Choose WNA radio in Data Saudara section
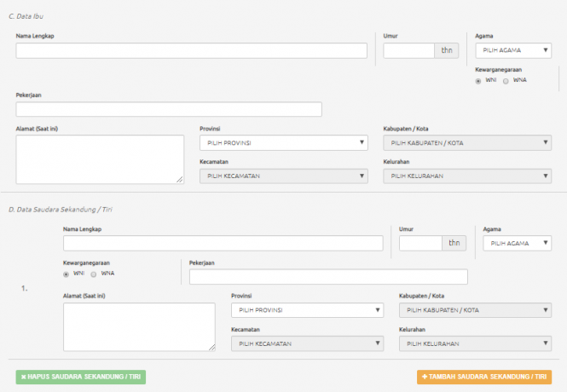 click(94, 274)
